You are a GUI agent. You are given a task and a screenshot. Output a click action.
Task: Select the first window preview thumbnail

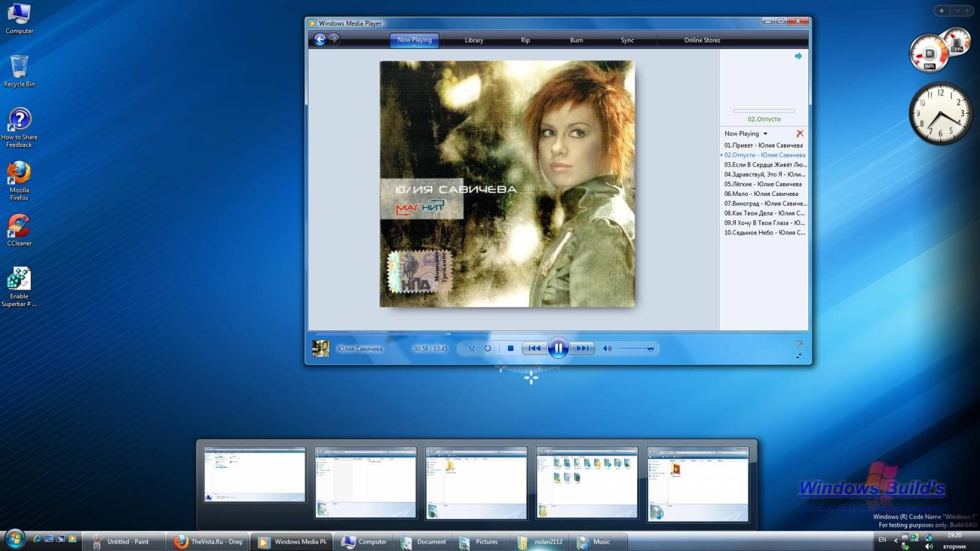[x=255, y=474]
